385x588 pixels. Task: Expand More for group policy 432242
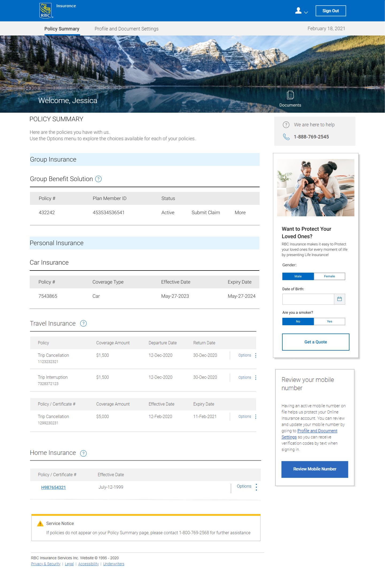tap(240, 213)
